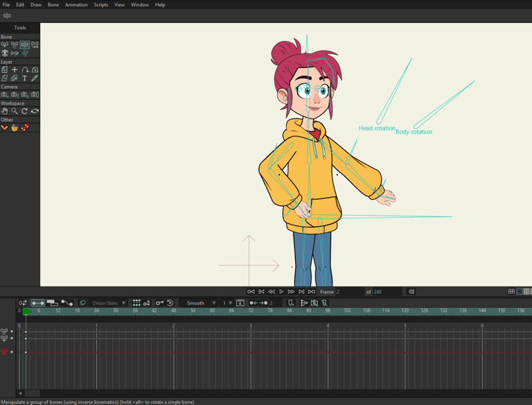The height and width of the screenshot is (405, 532).
Task: Select the Bone Dynamics wind tool
Action: pyautogui.click(x=25, y=53)
